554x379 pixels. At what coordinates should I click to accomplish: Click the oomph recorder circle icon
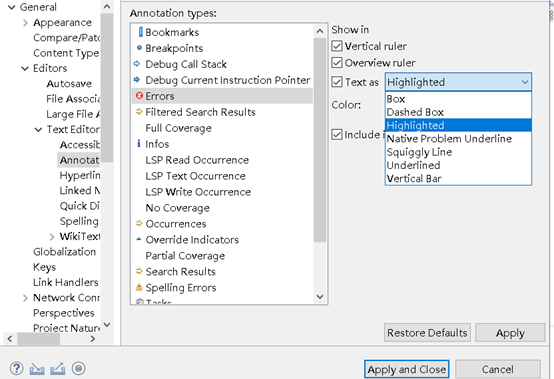click(78, 368)
